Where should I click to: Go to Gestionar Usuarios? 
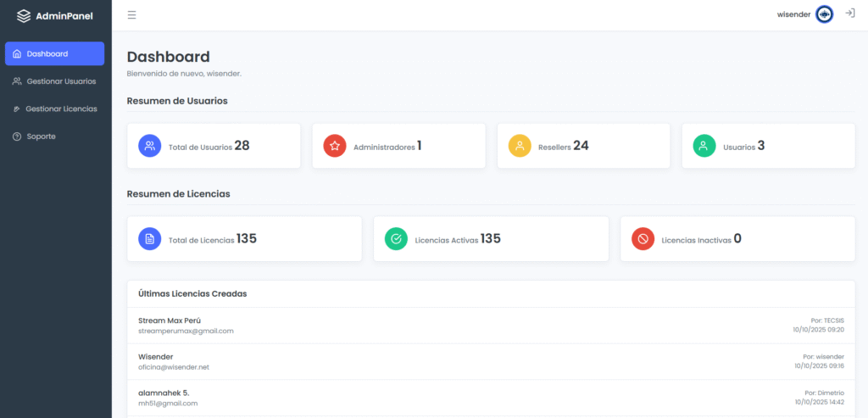(55, 81)
